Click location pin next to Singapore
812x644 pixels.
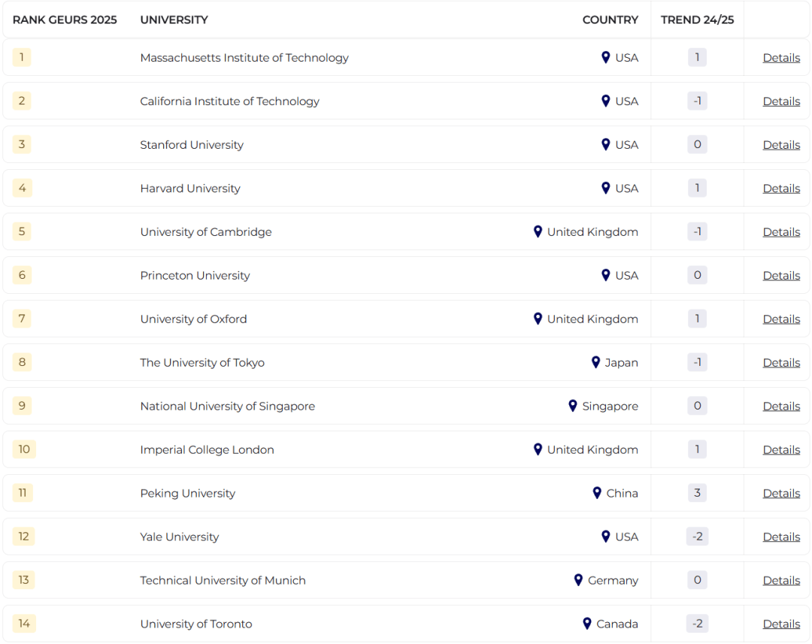tap(573, 406)
